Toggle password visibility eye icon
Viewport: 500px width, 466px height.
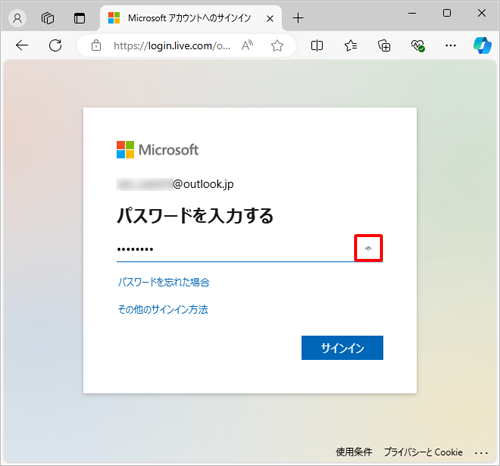(x=368, y=248)
